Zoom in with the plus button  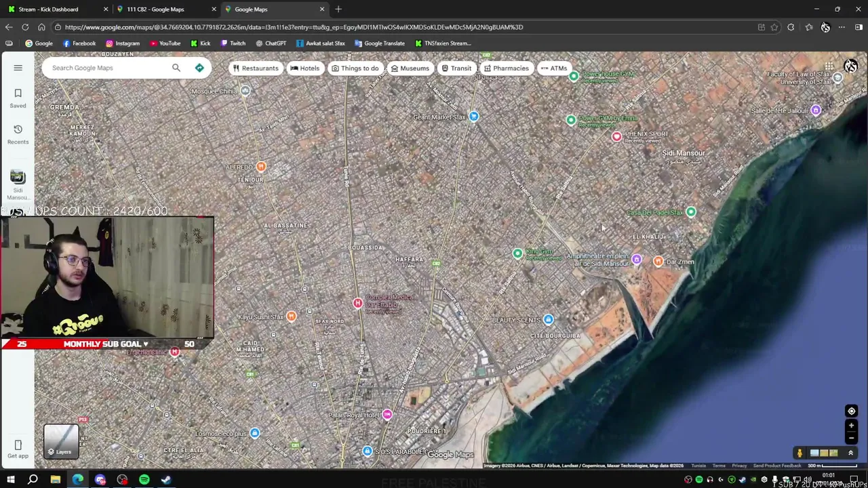pyautogui.click(x=851, y=426)
